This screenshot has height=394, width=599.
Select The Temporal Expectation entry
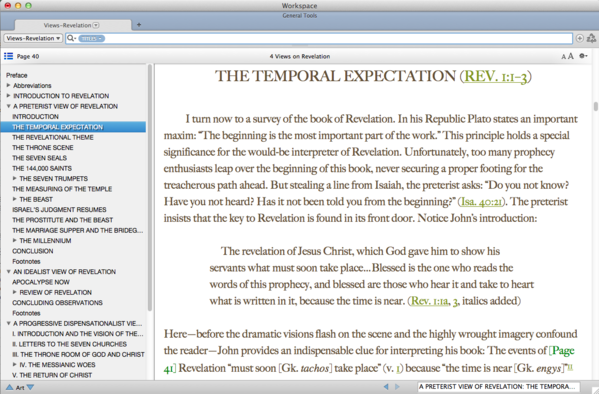click(73, 127)
